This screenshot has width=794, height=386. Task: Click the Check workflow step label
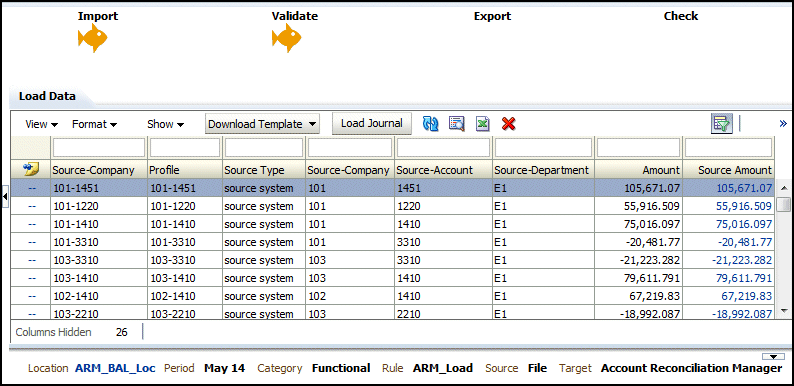pos(681,16)
